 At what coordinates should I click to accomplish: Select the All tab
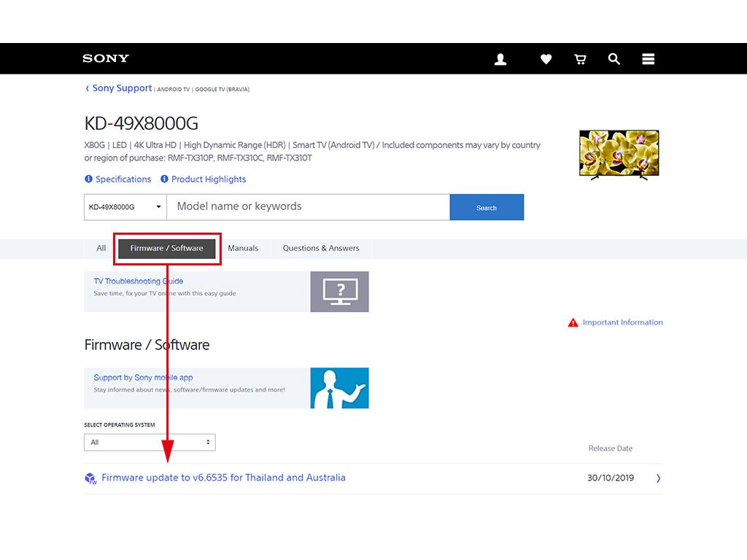click(101, 248)
